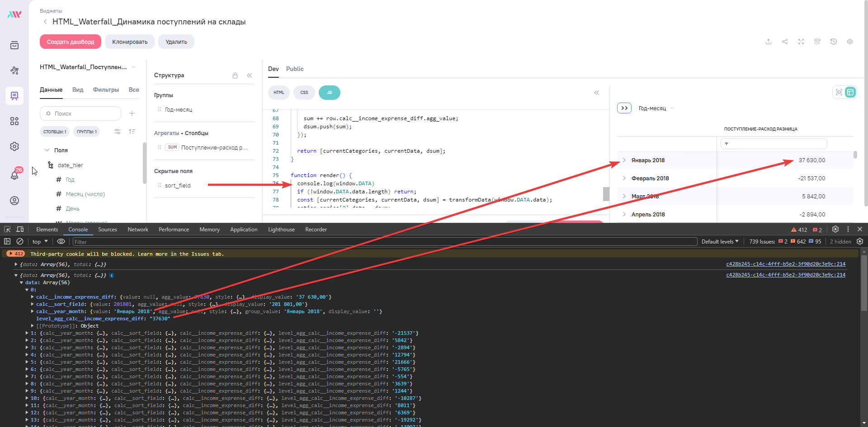Switch to the Public tab

pos(295,69)
